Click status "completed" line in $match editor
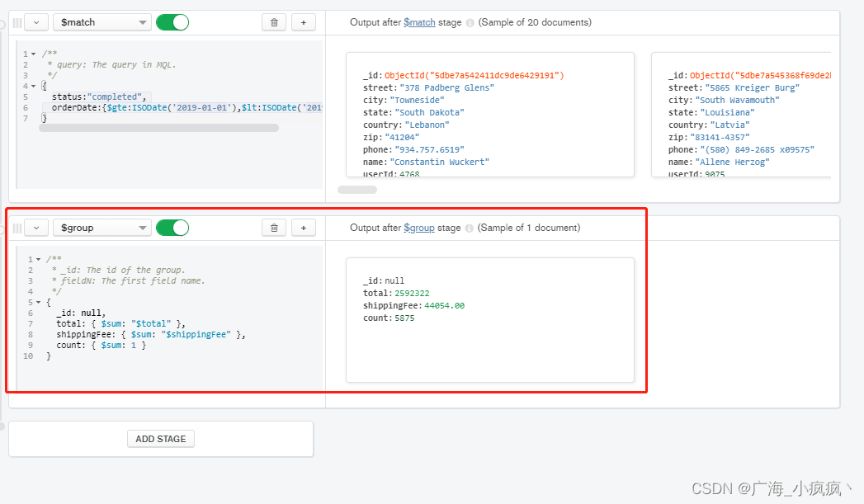Viewport: 864px width, 504px height. click(x=99, y=97)
